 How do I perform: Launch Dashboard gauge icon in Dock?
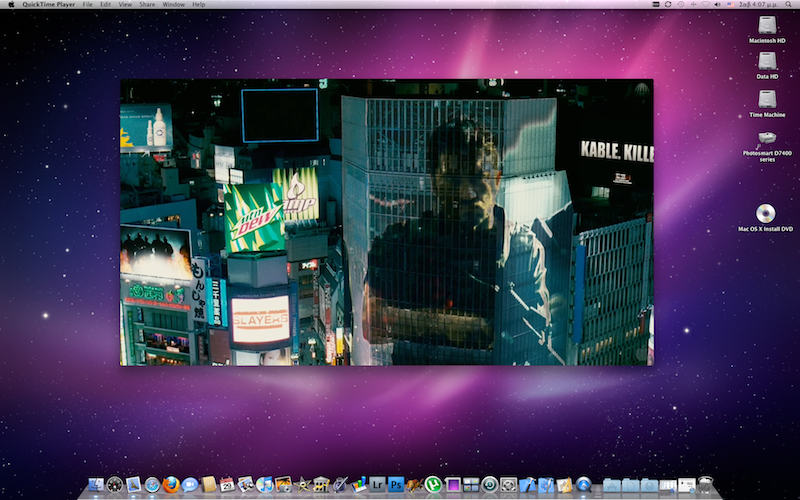[115, 485]
